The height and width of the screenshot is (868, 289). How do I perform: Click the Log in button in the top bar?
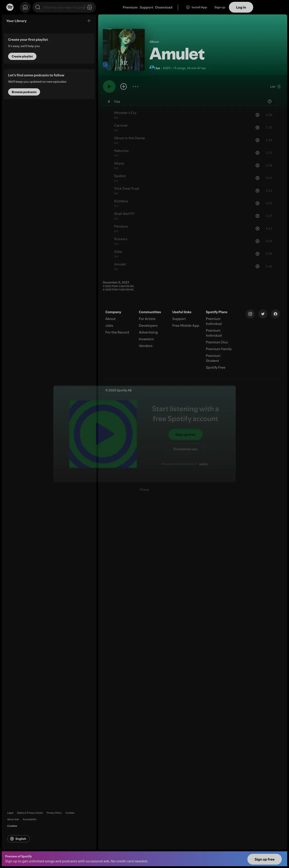click(x=241, y=7)
